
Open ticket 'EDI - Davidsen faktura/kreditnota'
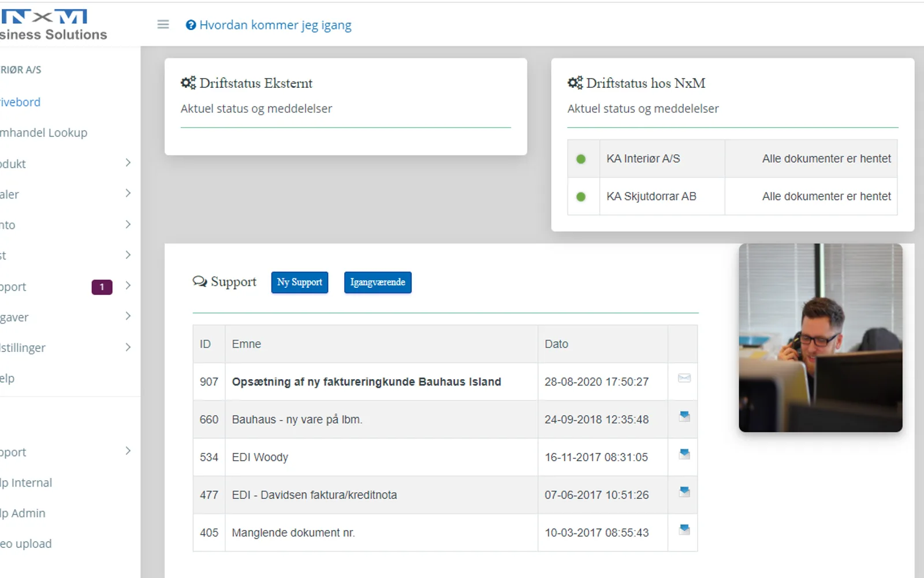pyautogui.click(x=314, y=495)
